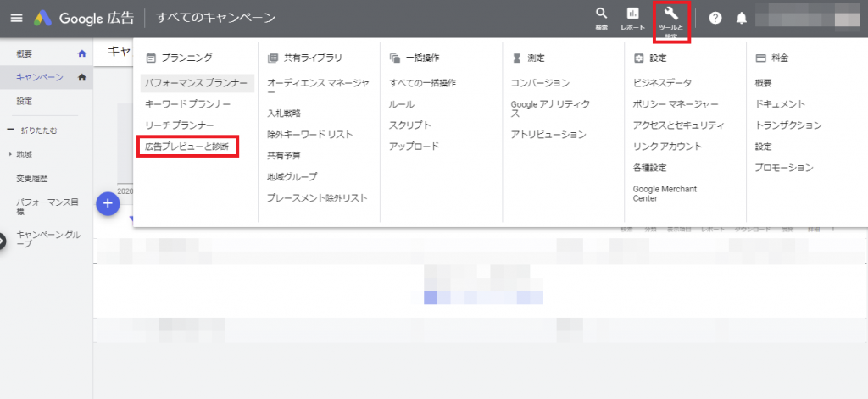Open コンバージョン under 測定

coord(540,83)
